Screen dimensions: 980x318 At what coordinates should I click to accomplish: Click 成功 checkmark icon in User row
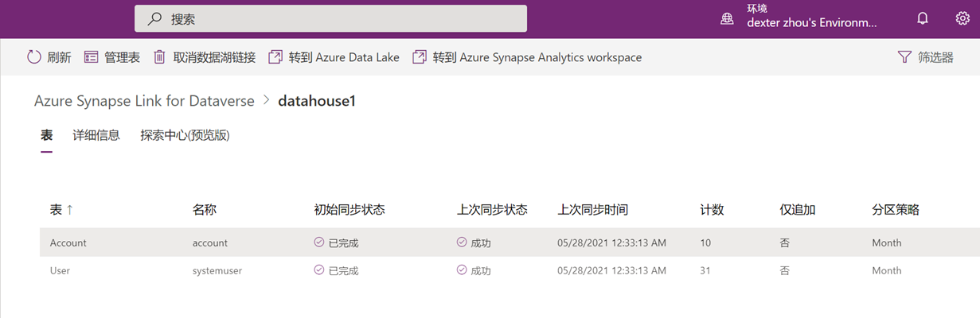pyautogui.click(x=462, y=270)
